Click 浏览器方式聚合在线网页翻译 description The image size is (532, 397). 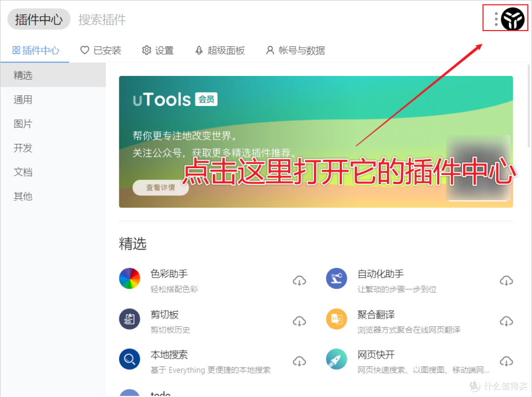409,330
